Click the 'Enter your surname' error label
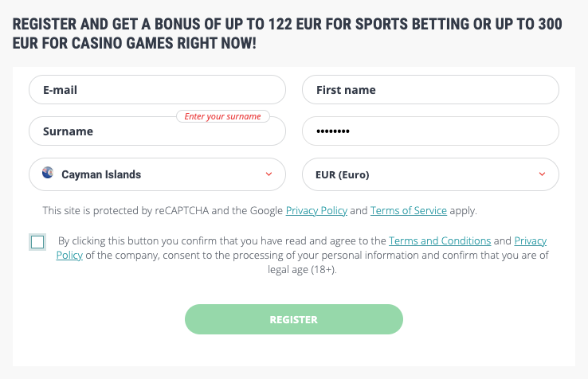The height and width of the screenshot is (379, 588). pyautogui.click(x=223, y=116)
